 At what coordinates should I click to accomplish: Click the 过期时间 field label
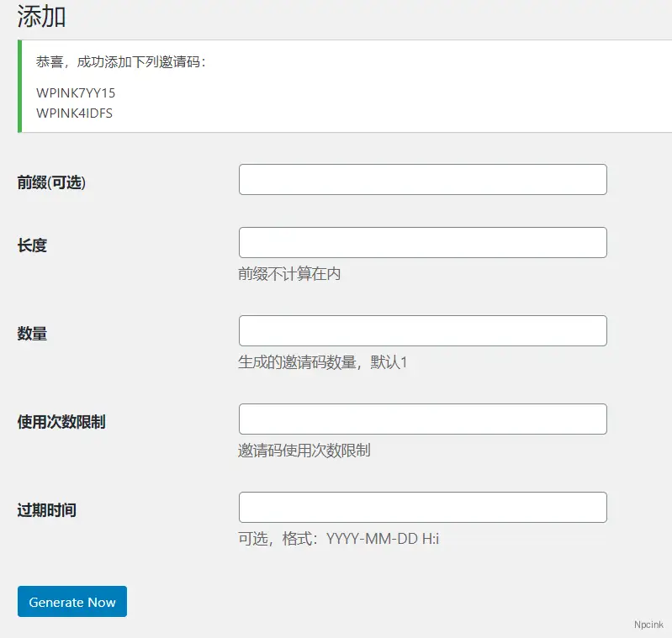[46, 510]
